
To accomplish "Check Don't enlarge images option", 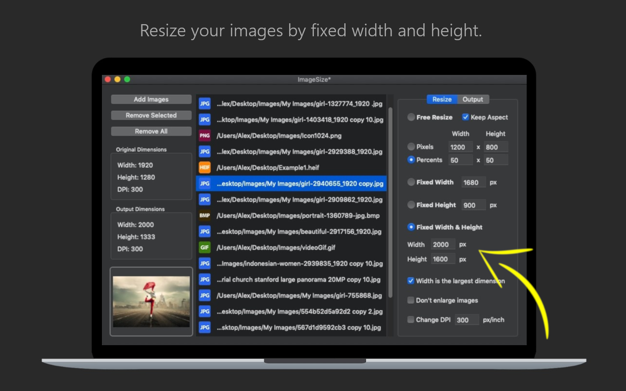I will click(x=410, y=300).
